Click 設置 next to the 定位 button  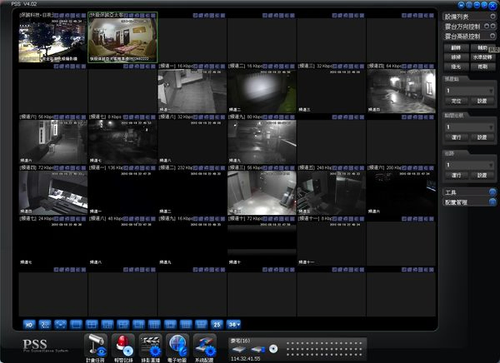482,101
